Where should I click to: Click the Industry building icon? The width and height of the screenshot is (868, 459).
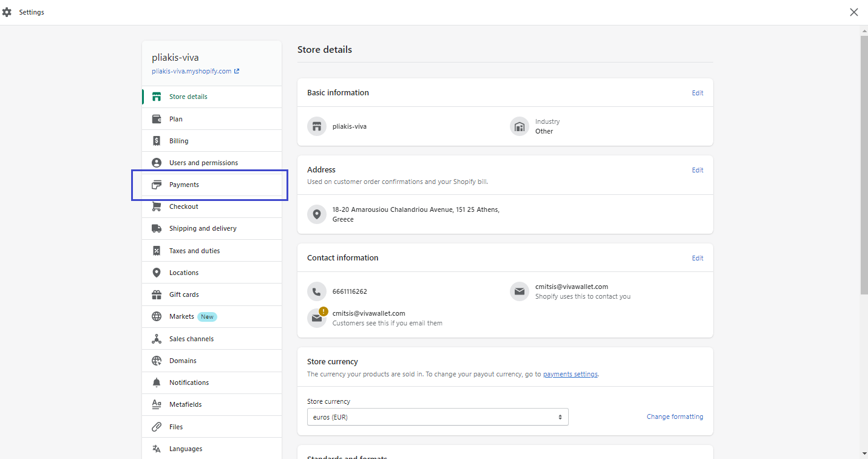click(519, 126)
